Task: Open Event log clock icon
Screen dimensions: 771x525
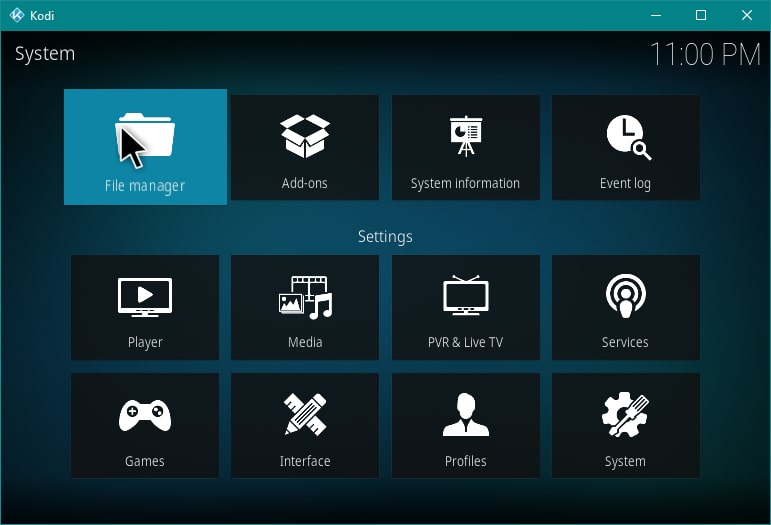Action: (x=628, y=137)
